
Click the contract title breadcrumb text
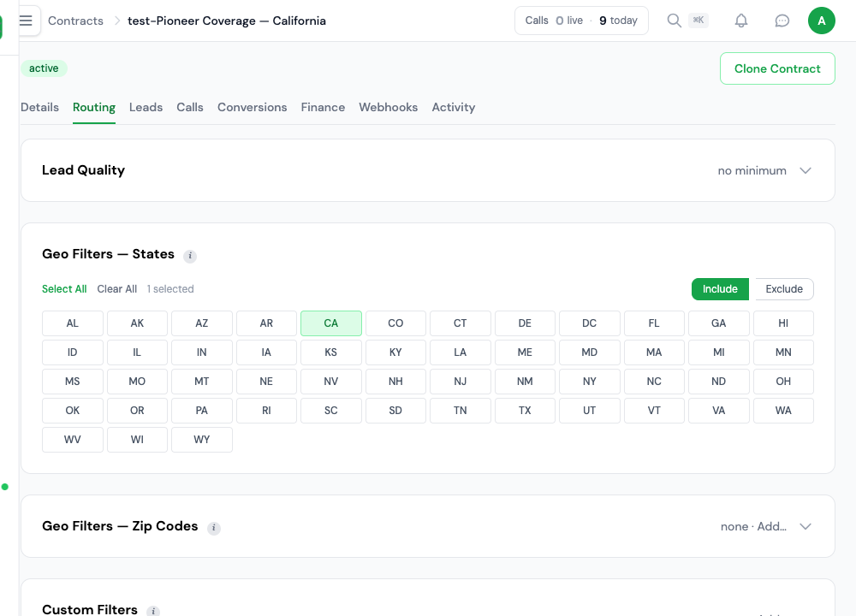click(227, 21)
